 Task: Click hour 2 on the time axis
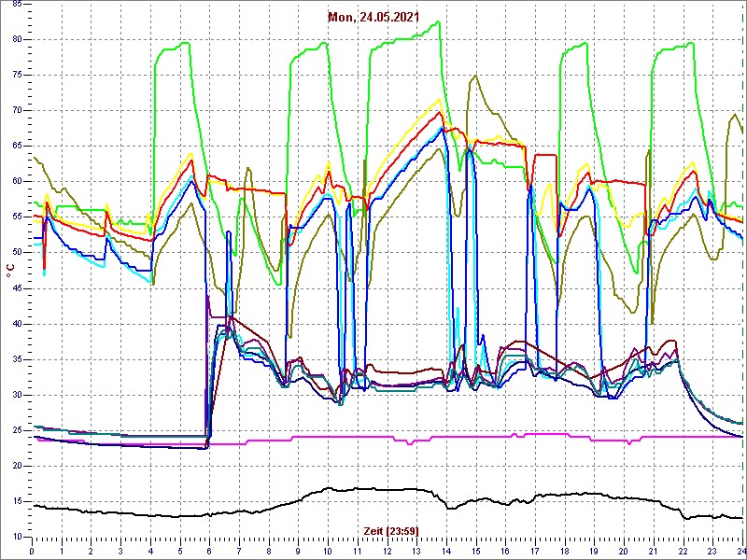pos(91,552)
